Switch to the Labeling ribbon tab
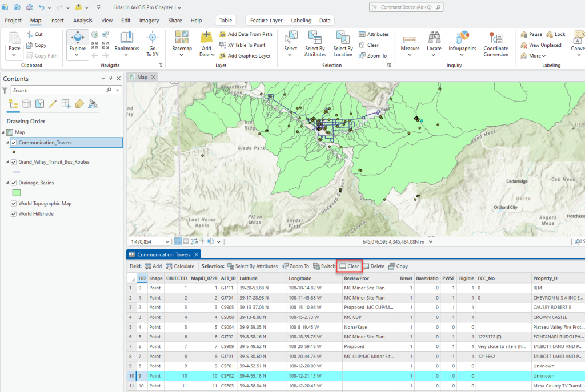585x392 pixels. (301, 20)
